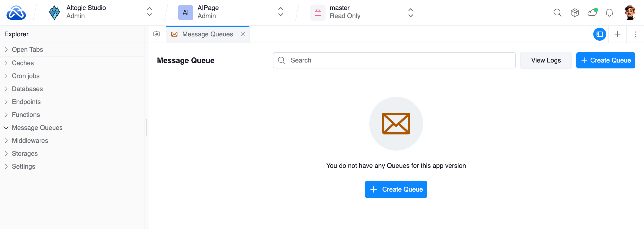This screenshot has width=644, height=229.
Task: Open the dashboard presentation icon tab
Action: [x=157, y=34]
